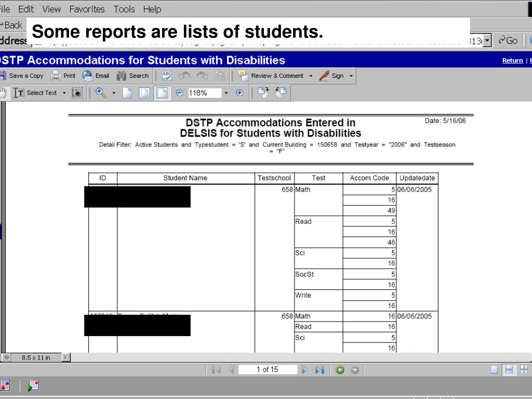Open the zoom percentage dropdown

coord(227,93)
